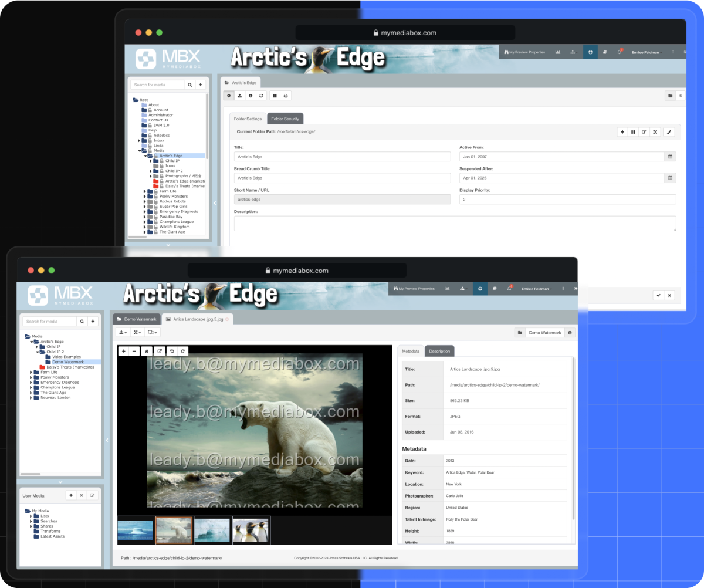Open the calendar picker for Active From

670,157
